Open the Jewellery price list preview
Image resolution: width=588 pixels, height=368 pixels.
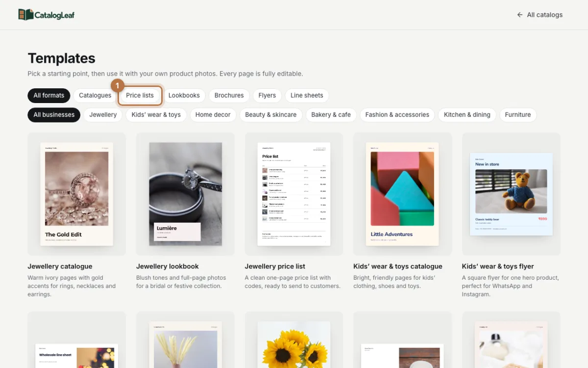click(x=294, y=194)
